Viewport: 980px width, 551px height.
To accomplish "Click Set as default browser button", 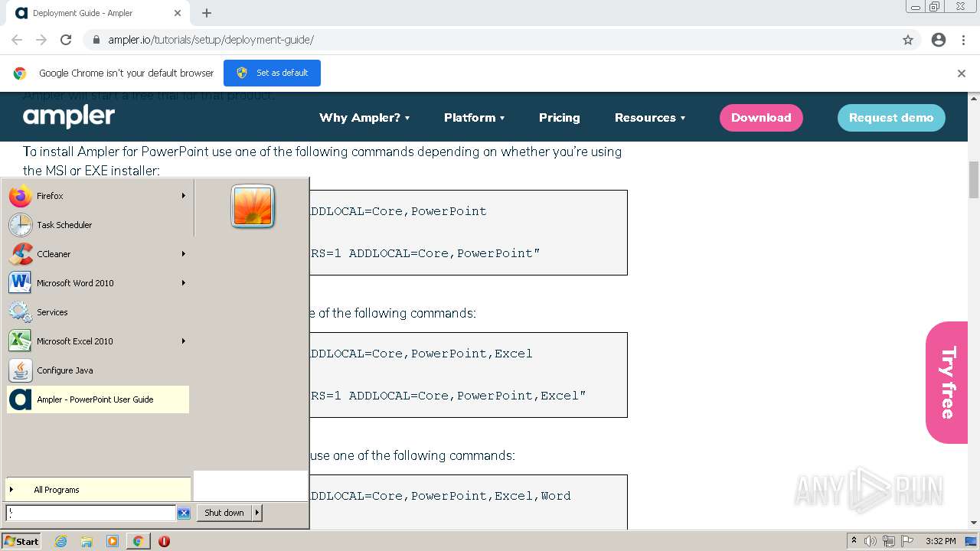I will click(x=272, y=73).
